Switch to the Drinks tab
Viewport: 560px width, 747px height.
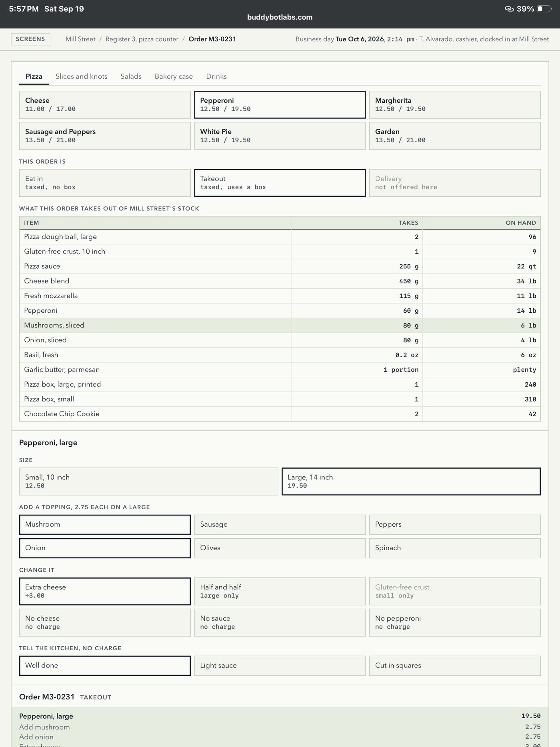click(x=216, y=76)
